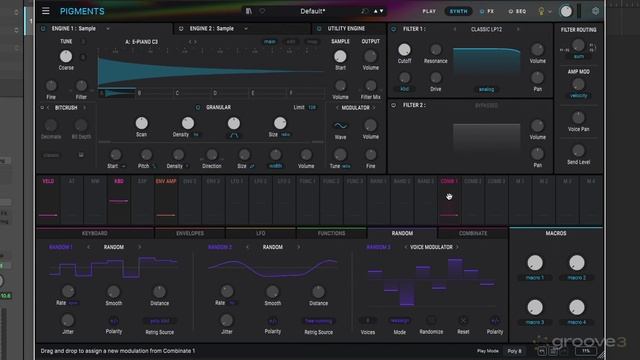Screen dimensions: 640x360
Task: Favorite the Default preset with the heart icon
Action: tap(262, 11)
